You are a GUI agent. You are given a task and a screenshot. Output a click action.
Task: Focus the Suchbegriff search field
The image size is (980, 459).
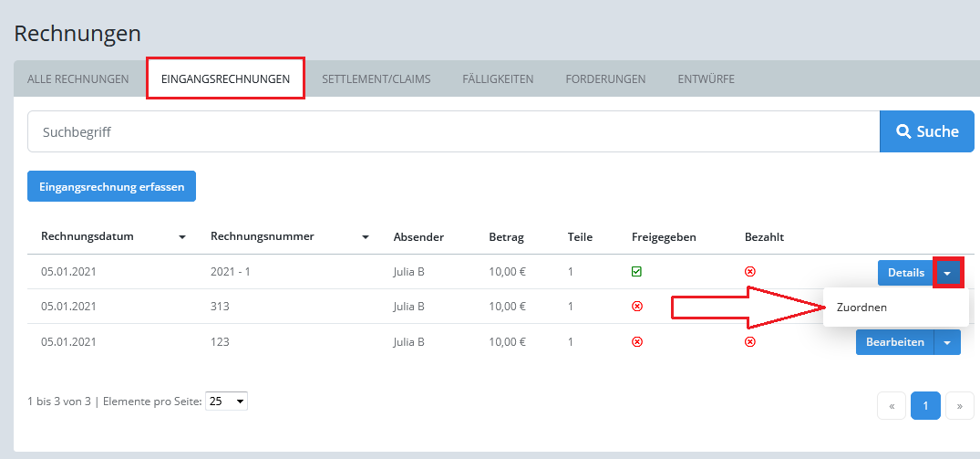[454, 131]
